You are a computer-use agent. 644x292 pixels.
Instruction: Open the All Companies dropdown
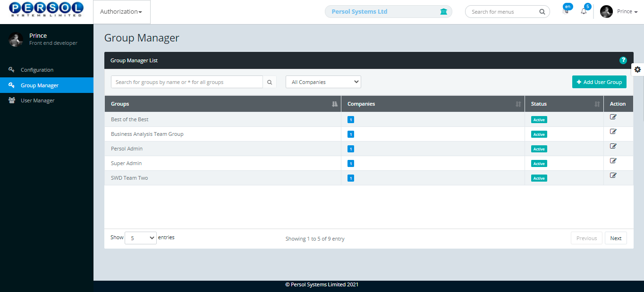pyautogui.click(x=323, y=82)
